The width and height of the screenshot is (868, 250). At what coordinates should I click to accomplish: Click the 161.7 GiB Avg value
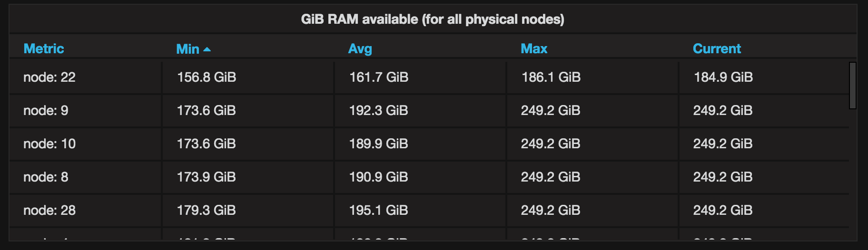(379, 77)
